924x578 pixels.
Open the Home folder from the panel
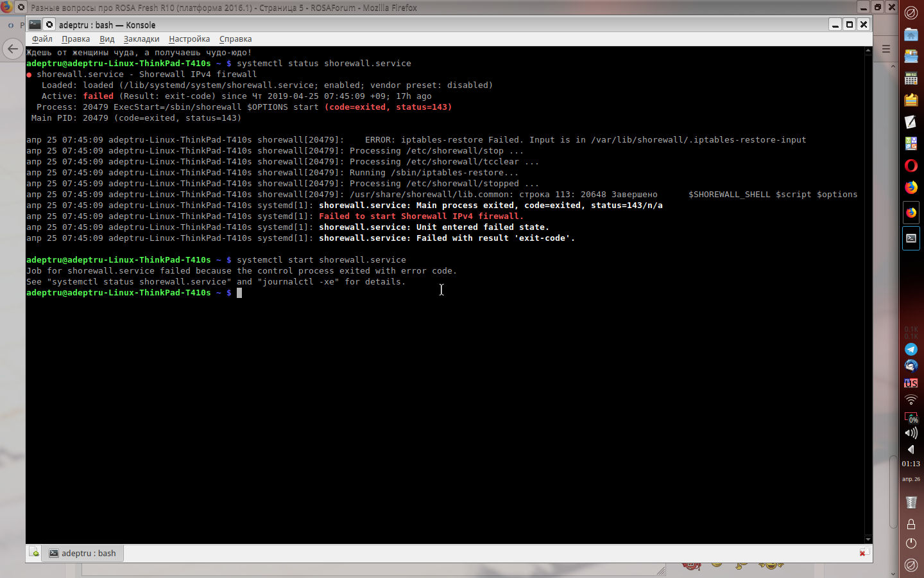tap(911, 35)
